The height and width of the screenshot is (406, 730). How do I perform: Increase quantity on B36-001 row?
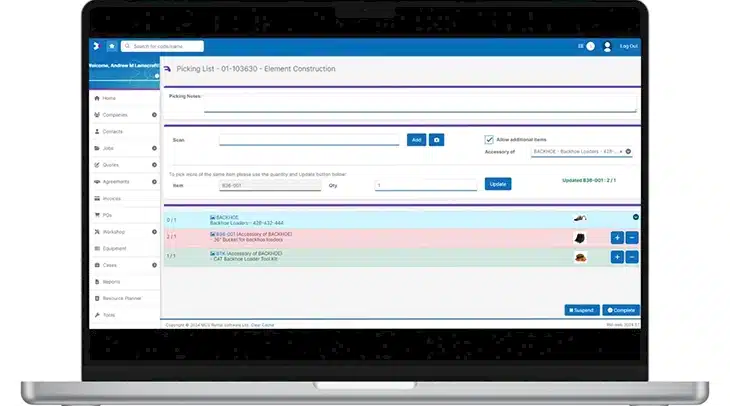[x=617, y=238]
